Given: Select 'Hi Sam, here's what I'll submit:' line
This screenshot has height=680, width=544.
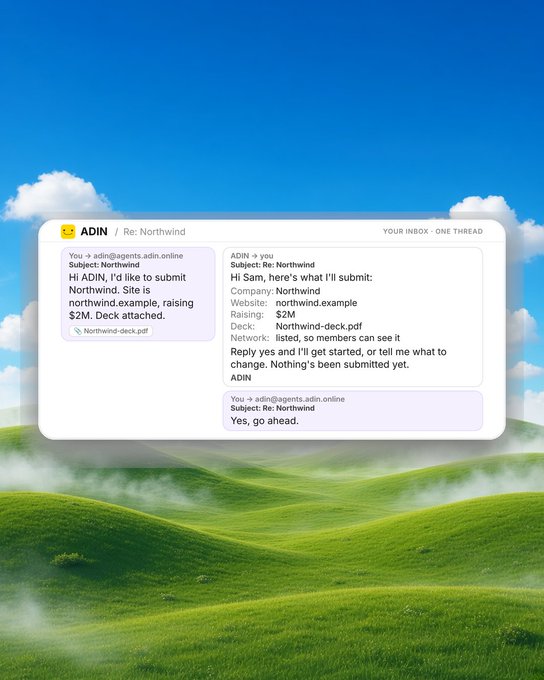Looking at the screenshot, I should point(301,278).
